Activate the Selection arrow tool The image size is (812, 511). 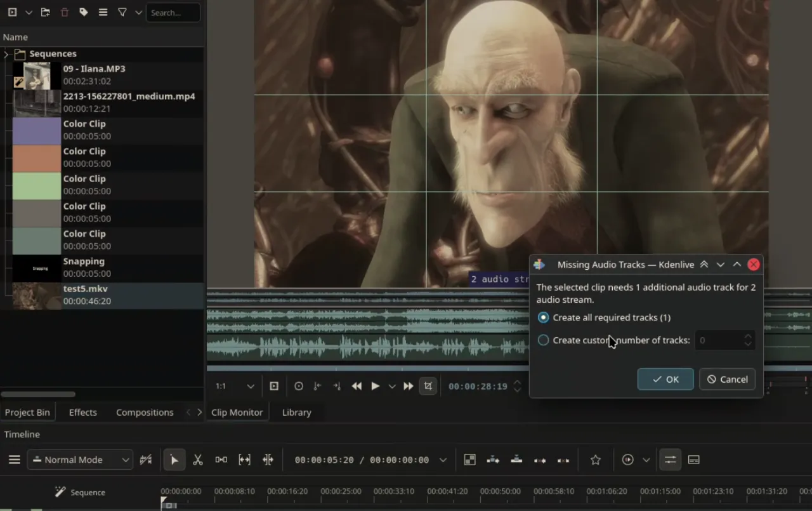[174, 460]
